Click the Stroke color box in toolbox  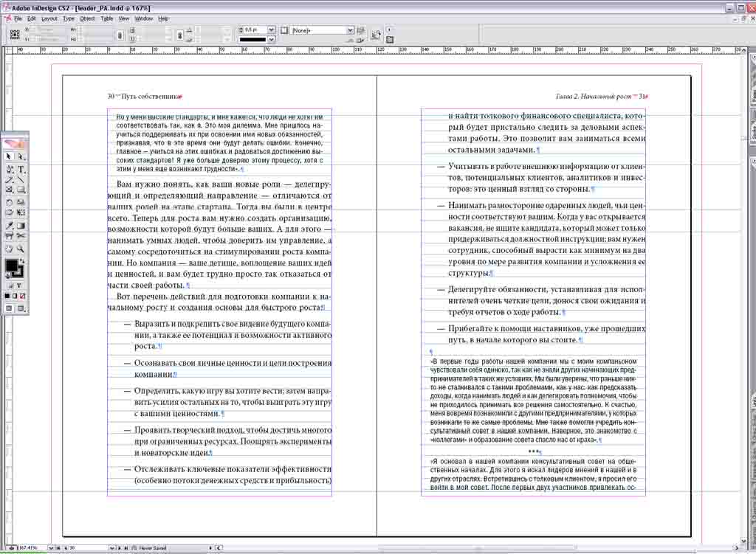tap(18, 272)
